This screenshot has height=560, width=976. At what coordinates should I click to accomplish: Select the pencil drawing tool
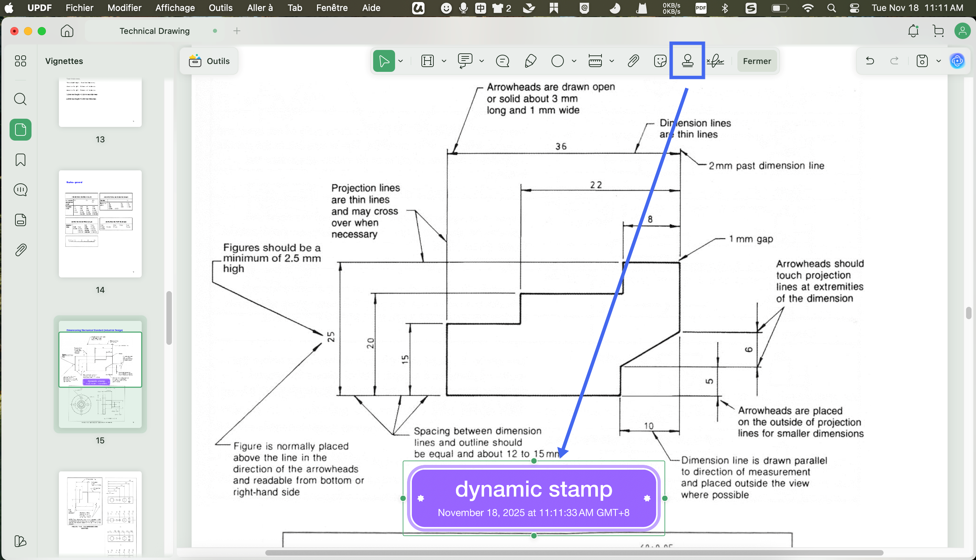tap(530, 61)
